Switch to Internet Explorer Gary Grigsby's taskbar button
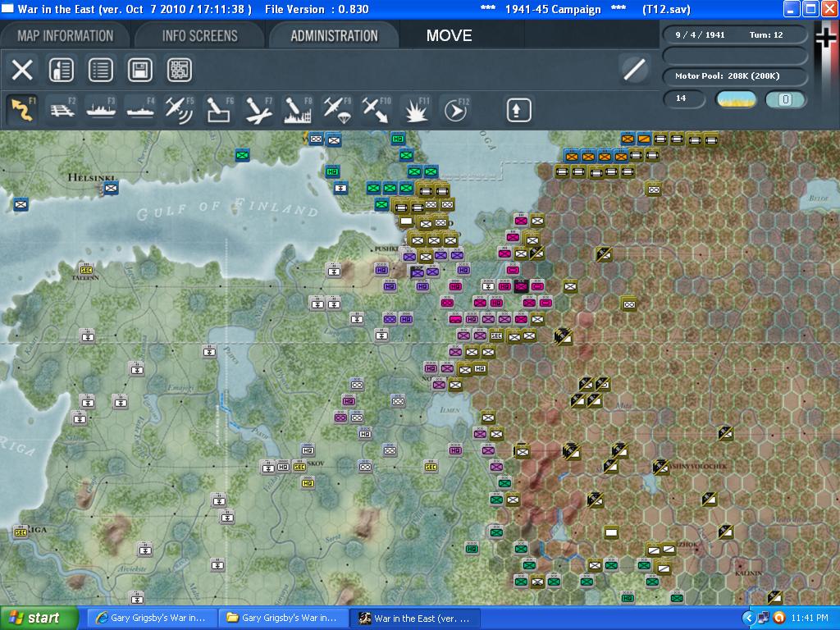Screen dimensions: 840x630 pos(152,619)
